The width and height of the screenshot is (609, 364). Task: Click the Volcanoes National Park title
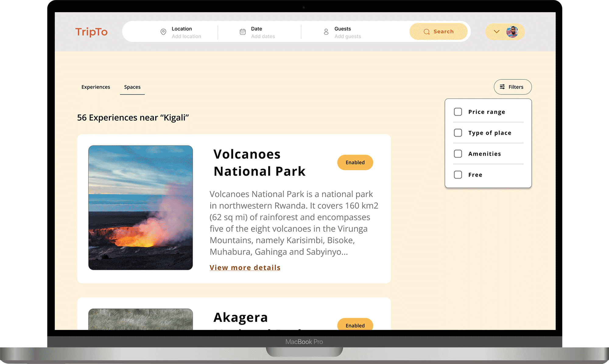259,163
